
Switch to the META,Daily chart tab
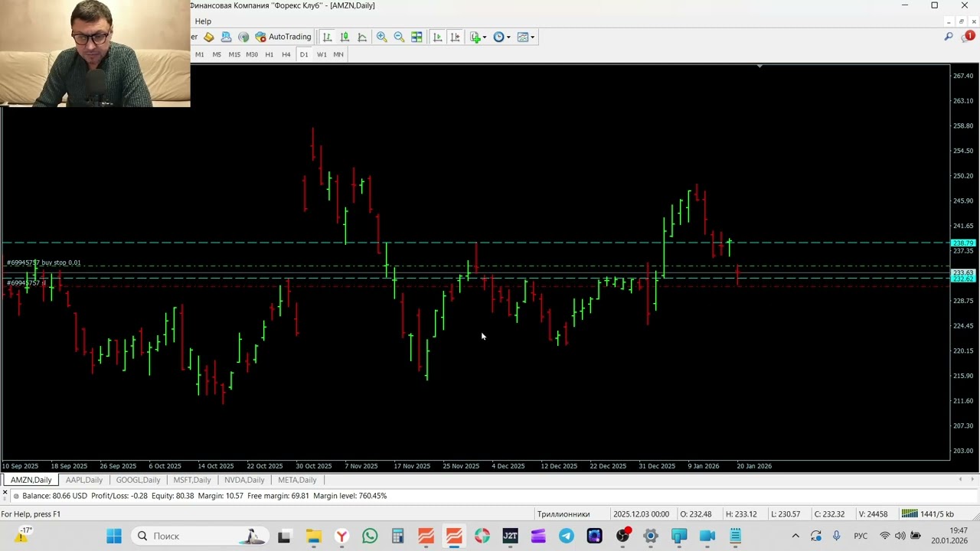[297, 480]
